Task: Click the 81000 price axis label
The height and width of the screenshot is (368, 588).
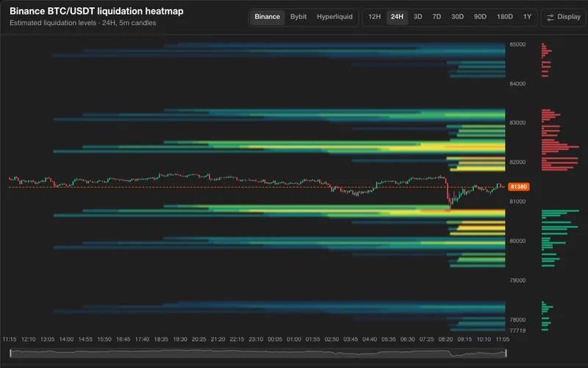Action: [x=517, y=202]
